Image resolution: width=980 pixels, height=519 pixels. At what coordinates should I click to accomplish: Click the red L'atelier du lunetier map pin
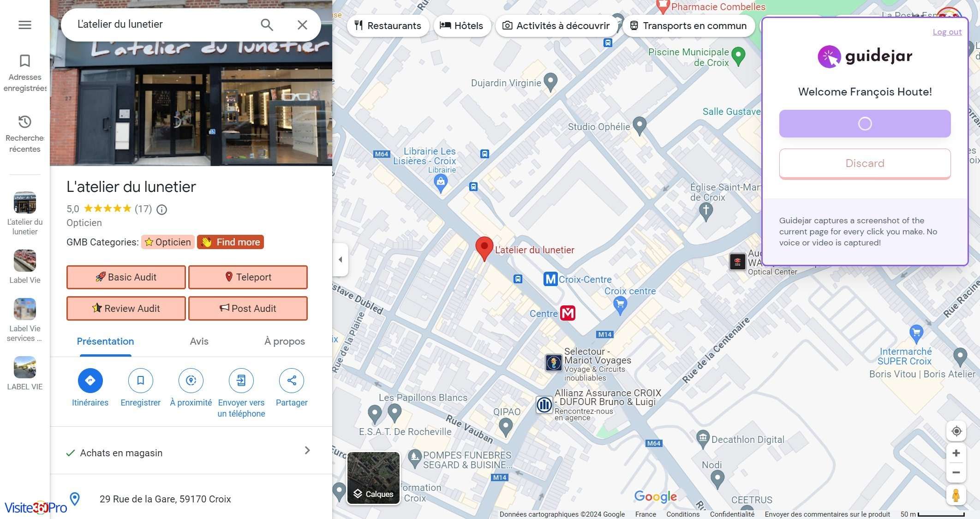[x=484, y=249]
